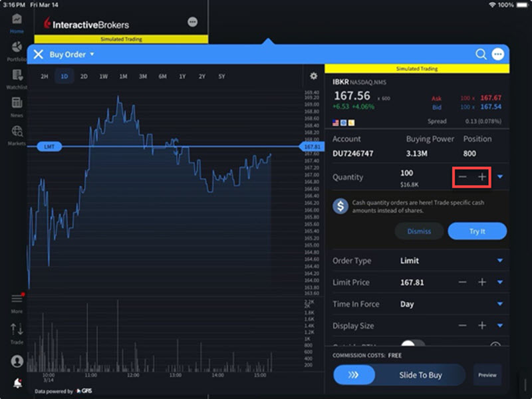Click the InteractiveBrokers logo
This screenshot has height=399, width=532.
pos(86,24)
